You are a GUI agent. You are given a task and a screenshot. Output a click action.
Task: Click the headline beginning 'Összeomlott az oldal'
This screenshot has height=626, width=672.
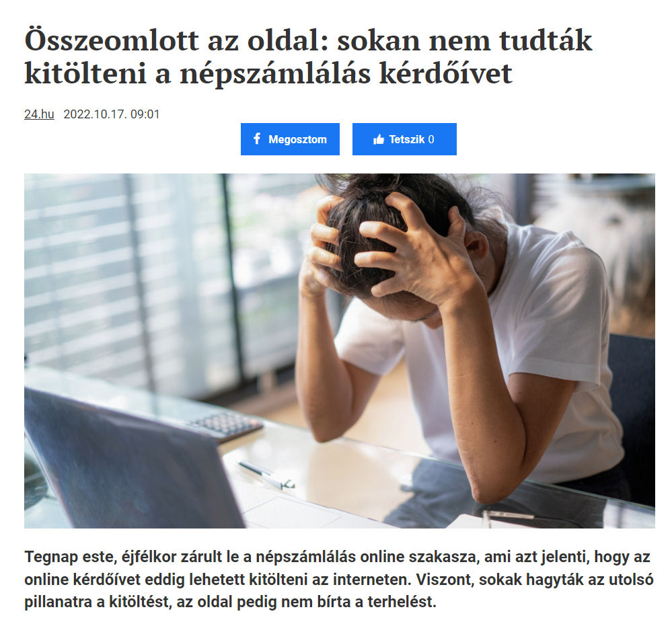click(x=308, y=56)
